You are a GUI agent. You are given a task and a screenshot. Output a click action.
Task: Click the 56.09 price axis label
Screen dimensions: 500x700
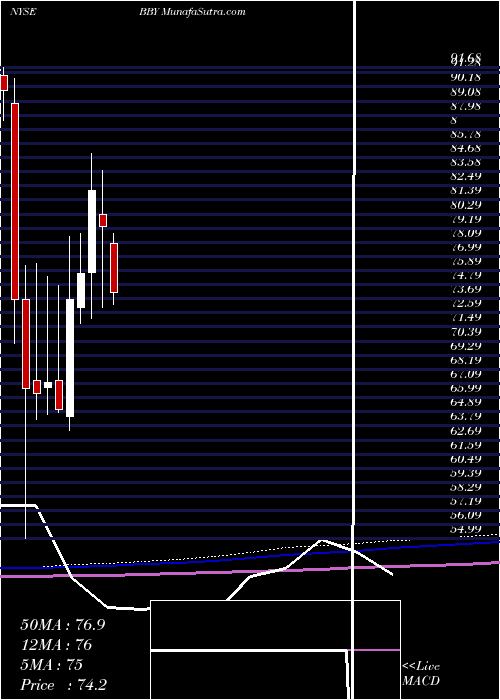465,515
